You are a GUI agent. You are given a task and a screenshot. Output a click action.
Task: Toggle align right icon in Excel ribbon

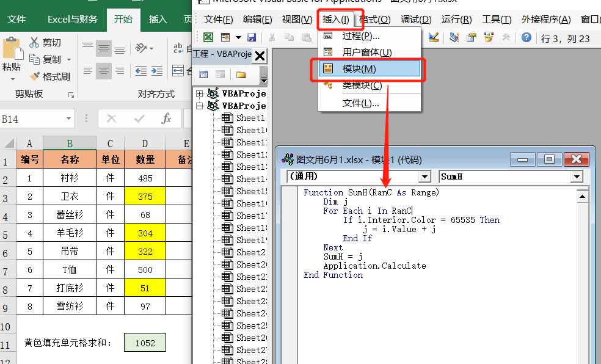point(120,71)
